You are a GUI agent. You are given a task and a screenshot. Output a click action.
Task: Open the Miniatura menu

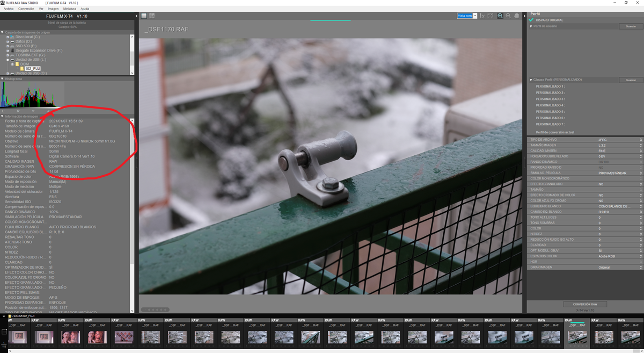69,9
